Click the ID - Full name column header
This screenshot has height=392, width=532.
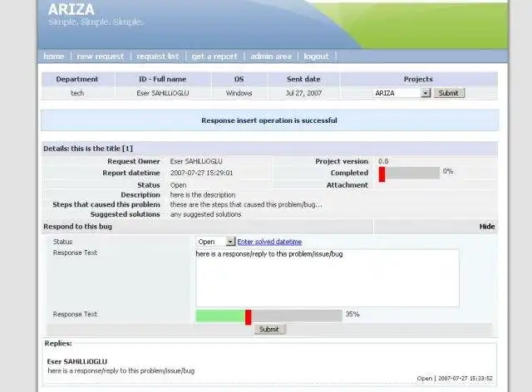163,79
